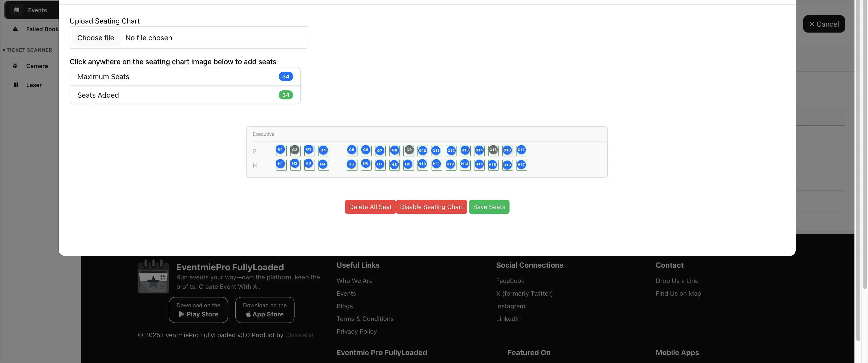
Task: Dismiss the seat editor with the Cancel button
Action: pos(824,24)
